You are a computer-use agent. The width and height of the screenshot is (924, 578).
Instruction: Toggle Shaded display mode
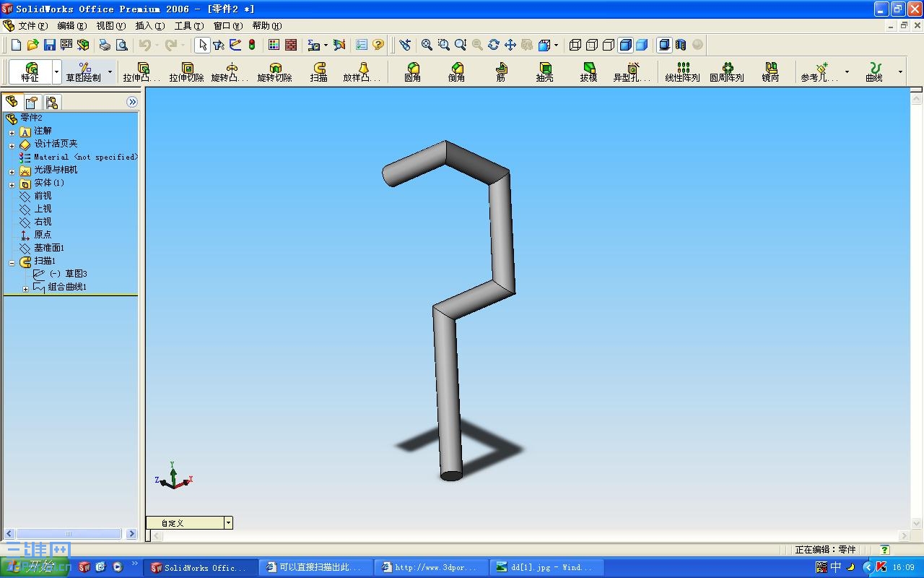[642, 45]
